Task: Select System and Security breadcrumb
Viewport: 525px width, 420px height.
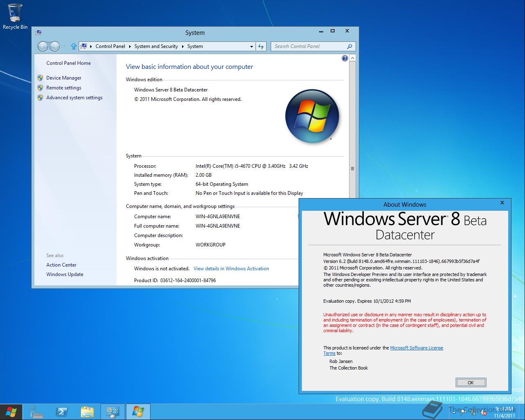Action: [156, 46]
